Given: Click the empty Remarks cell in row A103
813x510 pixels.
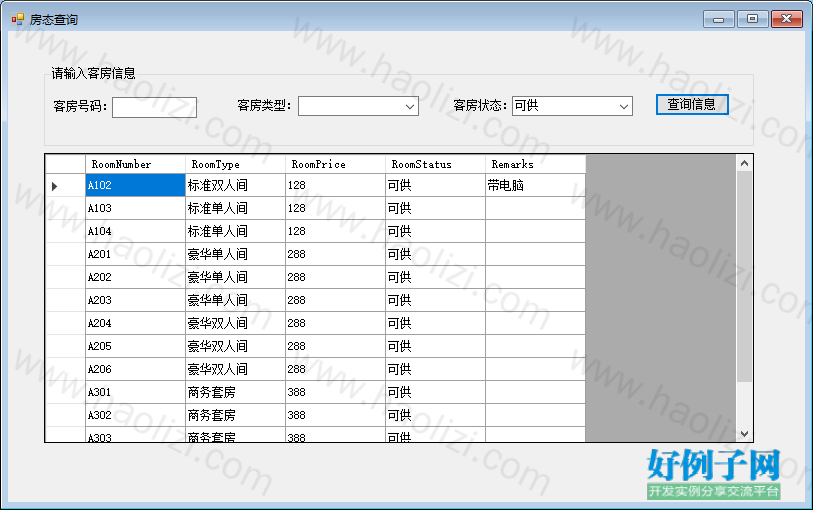Looking at the screenshot, I should (x=536, y=208).
